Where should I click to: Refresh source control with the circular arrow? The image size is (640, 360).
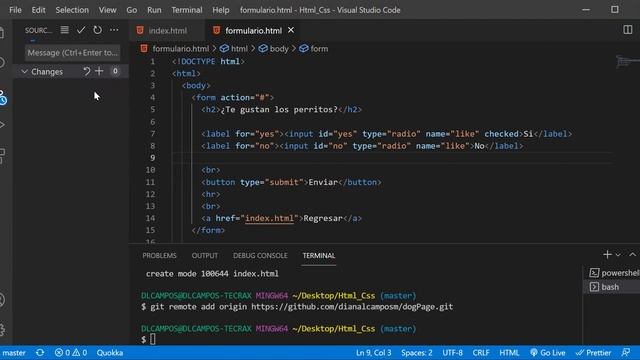click(x=97, y=30)
